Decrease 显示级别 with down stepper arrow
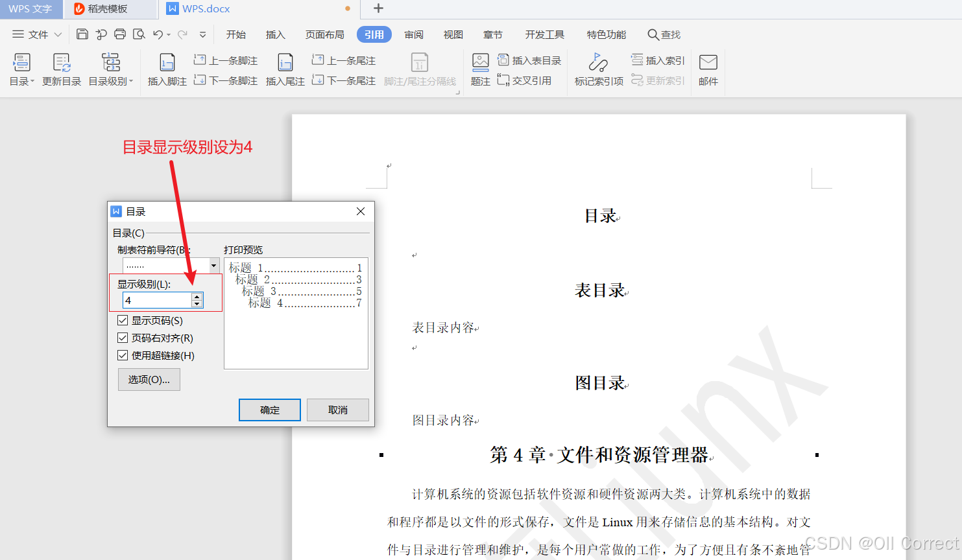962x560 pixels. pyautogui.click(x=197, y=303)
